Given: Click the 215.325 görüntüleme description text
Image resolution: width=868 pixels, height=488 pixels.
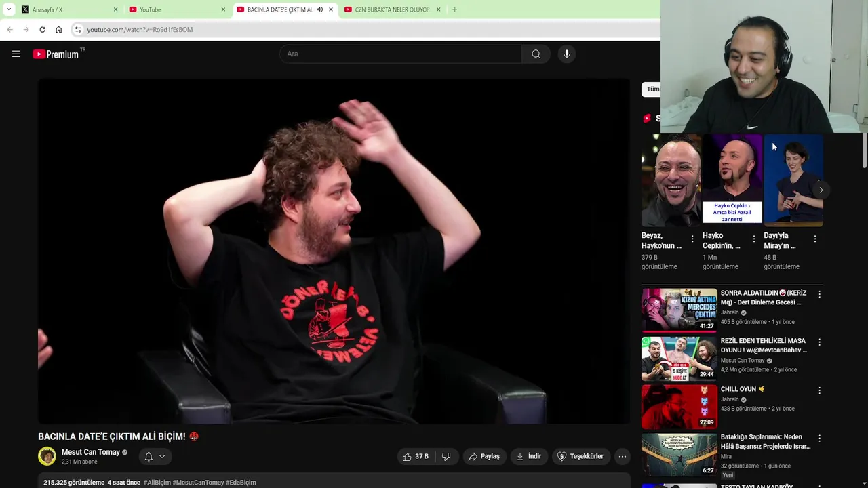Looking at the screenshot, I should [74, 483].
